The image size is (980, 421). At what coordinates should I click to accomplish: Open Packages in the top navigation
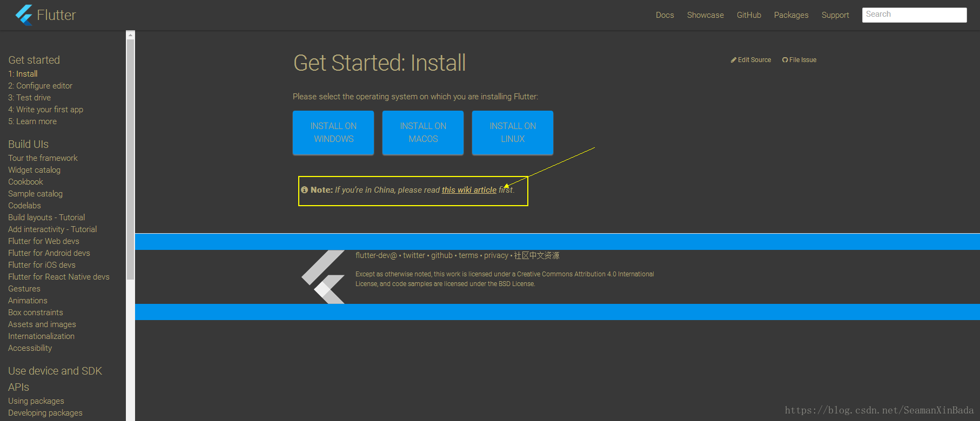pos(791,15)
